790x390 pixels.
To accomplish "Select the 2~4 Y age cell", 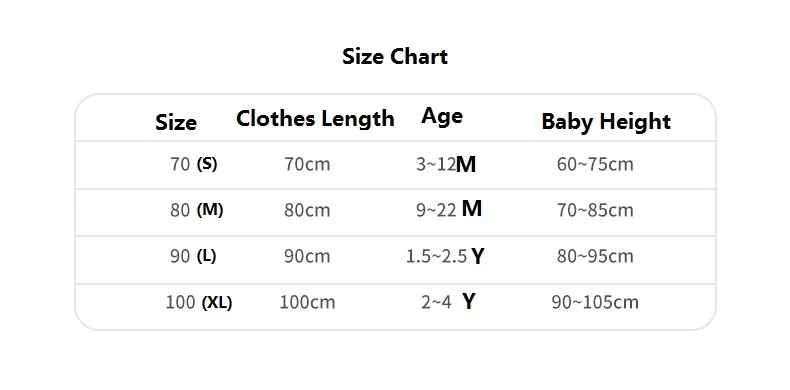I will [448, 302].
